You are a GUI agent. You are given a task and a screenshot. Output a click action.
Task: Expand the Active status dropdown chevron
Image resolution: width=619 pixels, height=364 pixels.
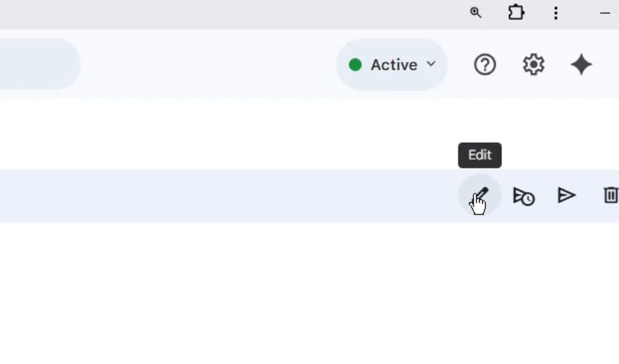coord(431,64)
